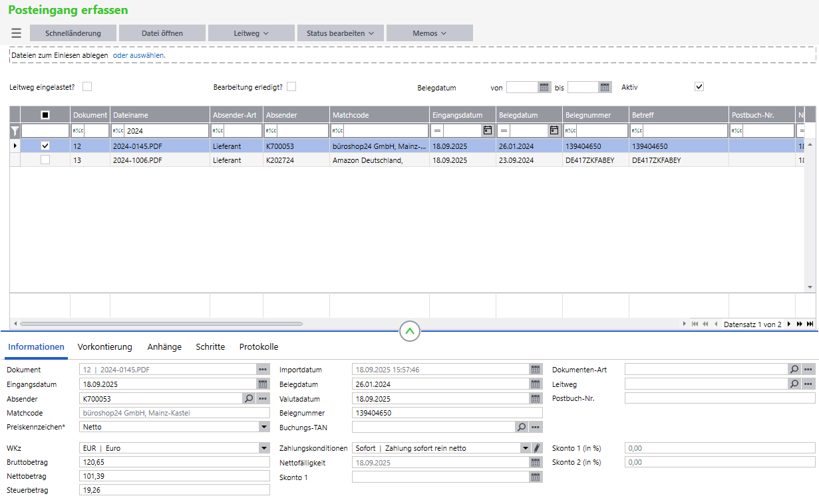Check the row for 2024-1006.PDF
This screenshot has height=504, width=819.
point(45,160)
